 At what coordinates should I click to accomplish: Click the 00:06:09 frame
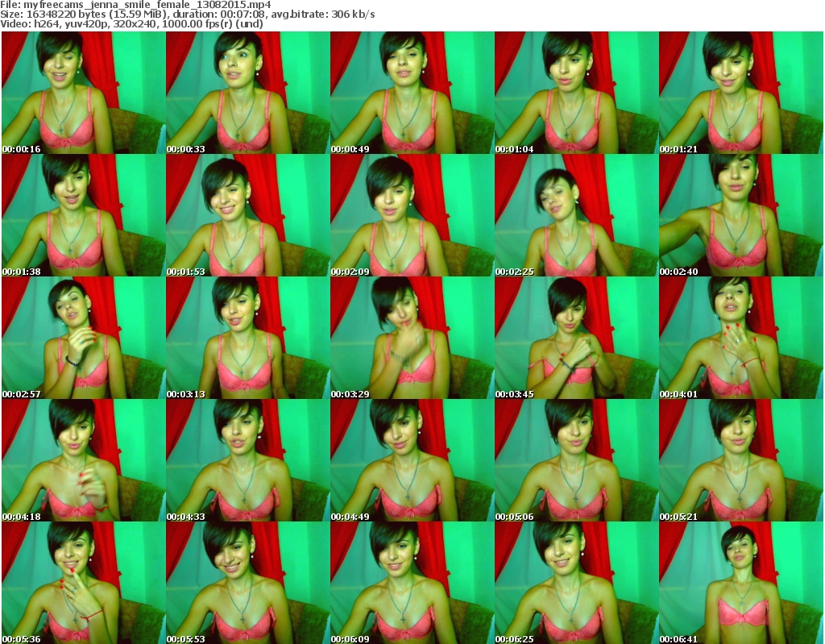pyautogui.click(x=412, y=583)
